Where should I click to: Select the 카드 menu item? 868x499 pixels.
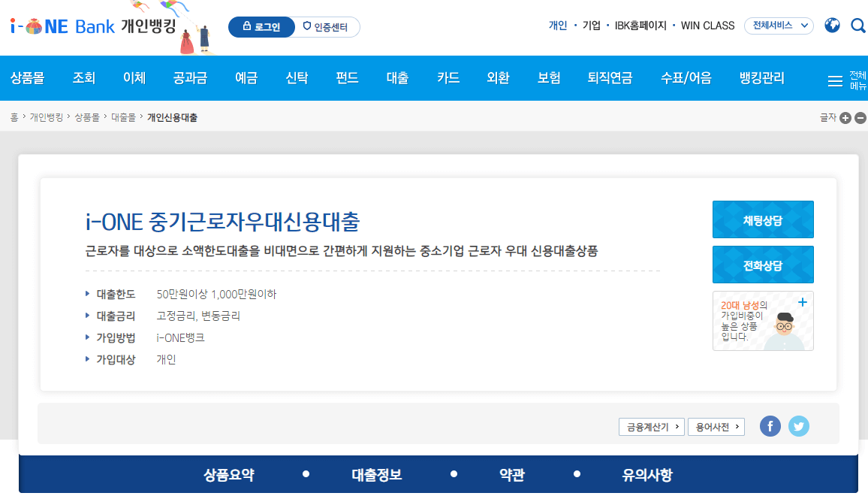click(448, 77)
